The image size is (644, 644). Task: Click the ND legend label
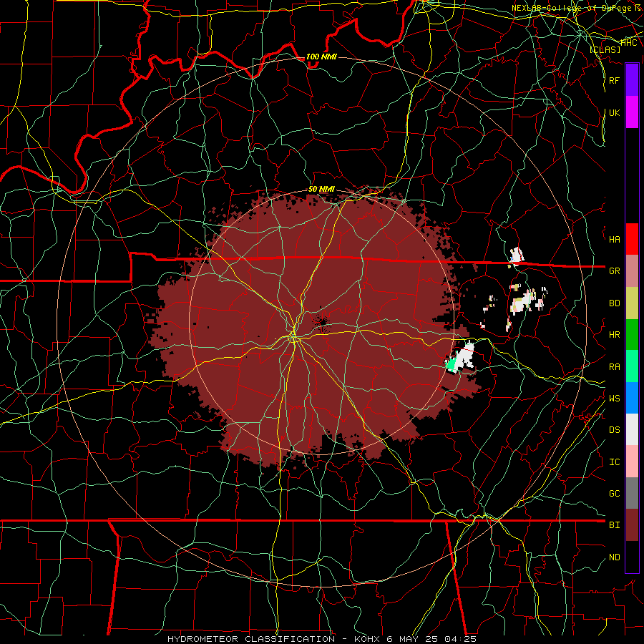pyautogui.click(x=614, y=557)
